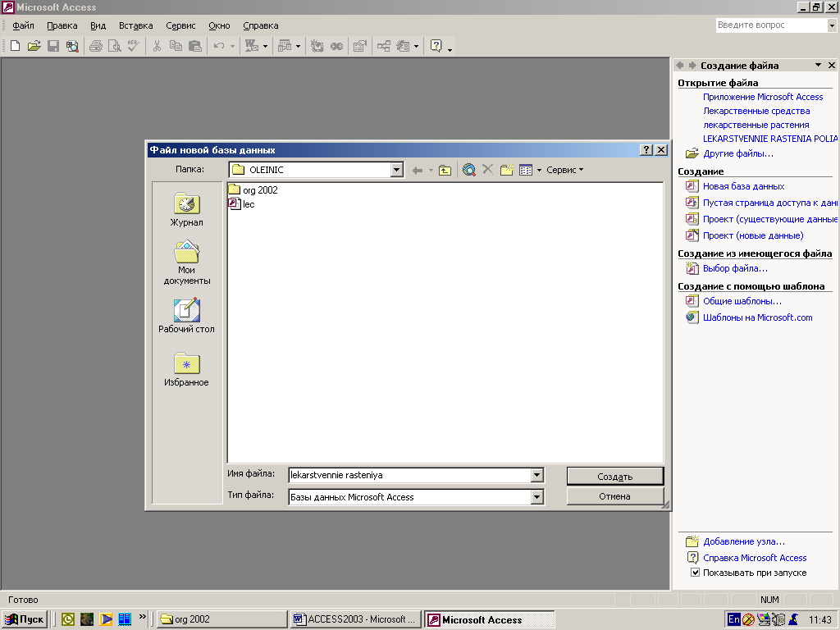Open the Справка menu

(x=260, y=25)
